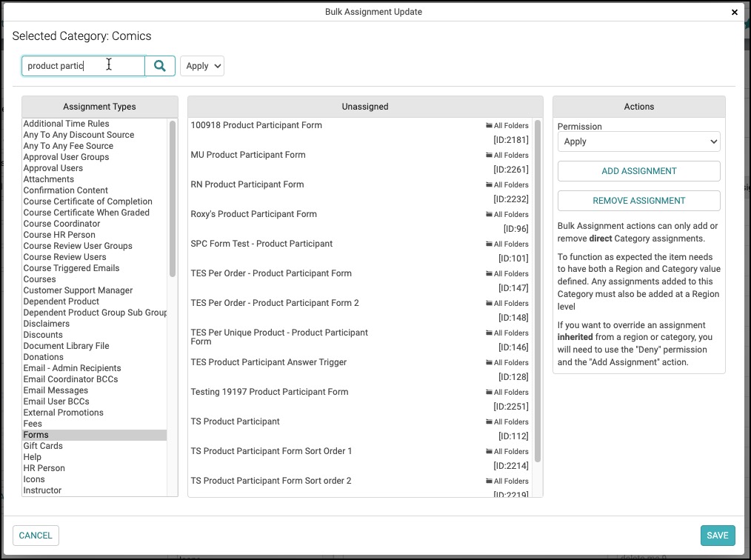Viewport: 751px width, 560px height.
Task: Select TES Per Order - Product Participant Form 2
Action: click(275, 303)
